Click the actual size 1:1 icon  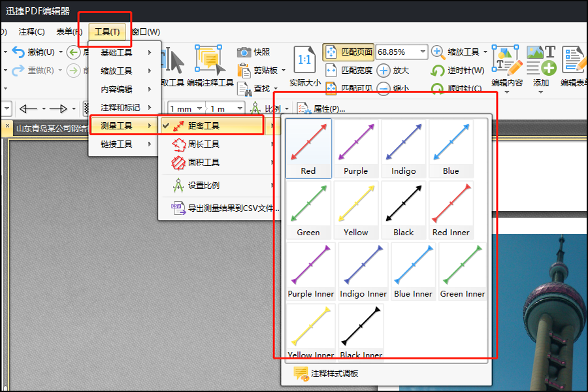pyautogui.click(x=304, y=59)
